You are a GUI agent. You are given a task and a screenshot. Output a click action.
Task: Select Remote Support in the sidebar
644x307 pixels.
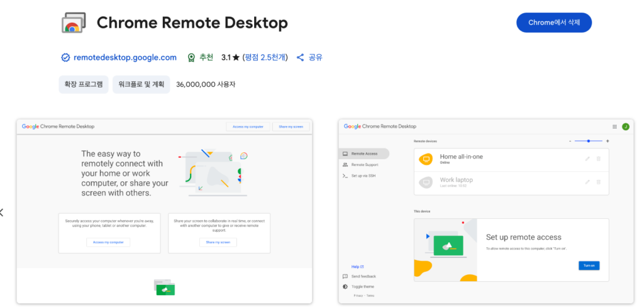tap(364, 164)
